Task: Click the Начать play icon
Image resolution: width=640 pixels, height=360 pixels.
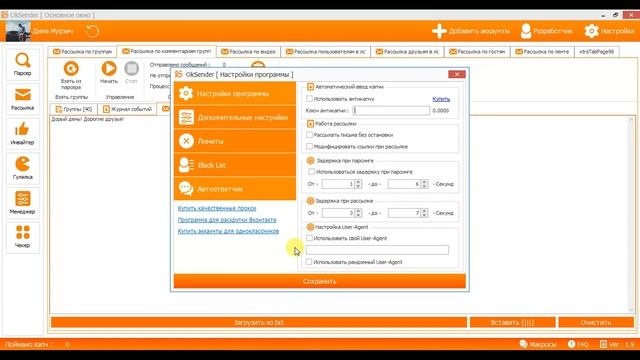Action: [109, 68]
